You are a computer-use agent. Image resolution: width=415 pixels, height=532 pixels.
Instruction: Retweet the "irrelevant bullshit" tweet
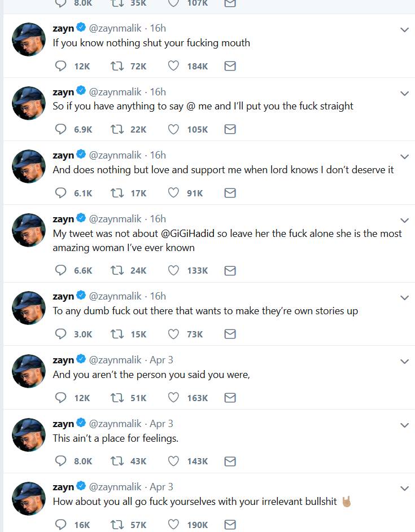point(117,525)
